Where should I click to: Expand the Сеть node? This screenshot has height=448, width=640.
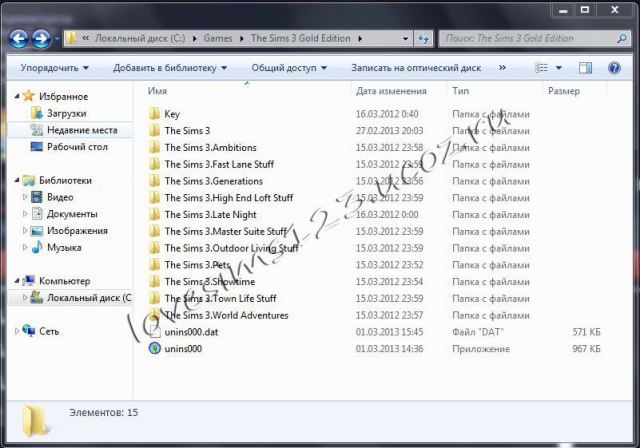click(17, 331)
